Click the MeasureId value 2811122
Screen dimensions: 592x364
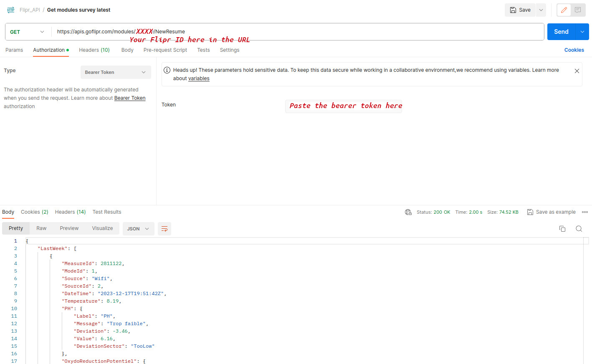111,264
